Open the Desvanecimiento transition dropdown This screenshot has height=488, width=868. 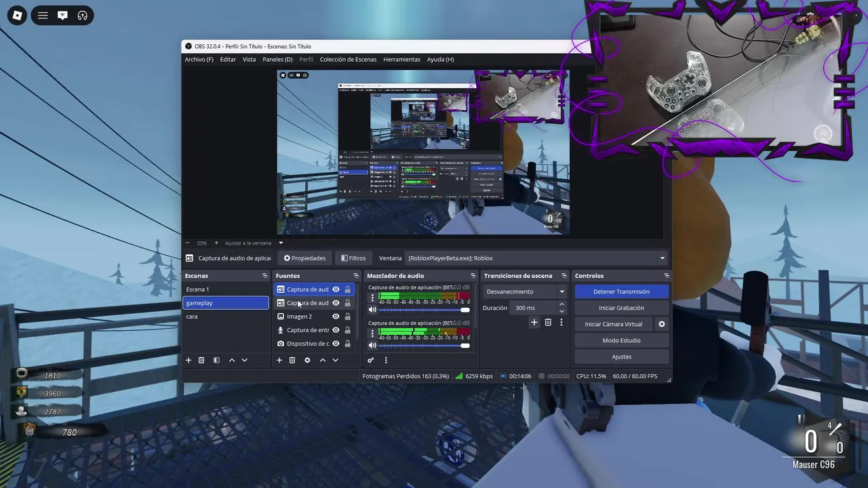tap(526, 291)
